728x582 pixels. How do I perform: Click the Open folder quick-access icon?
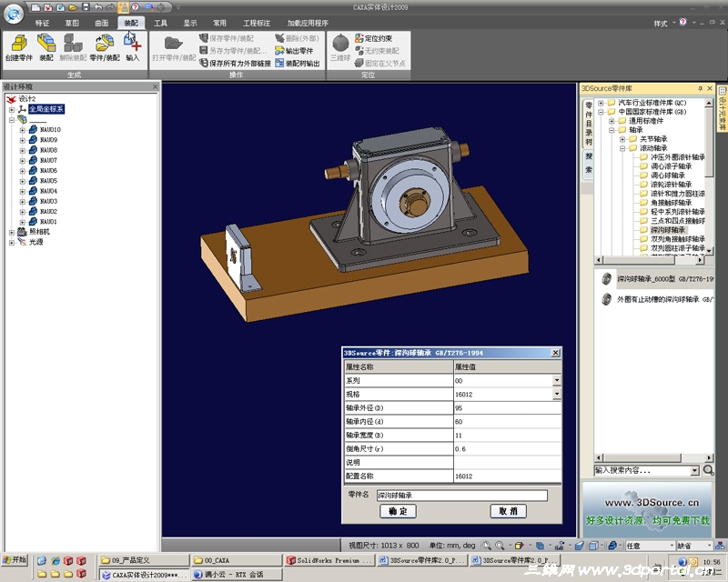tap(73, 7)
